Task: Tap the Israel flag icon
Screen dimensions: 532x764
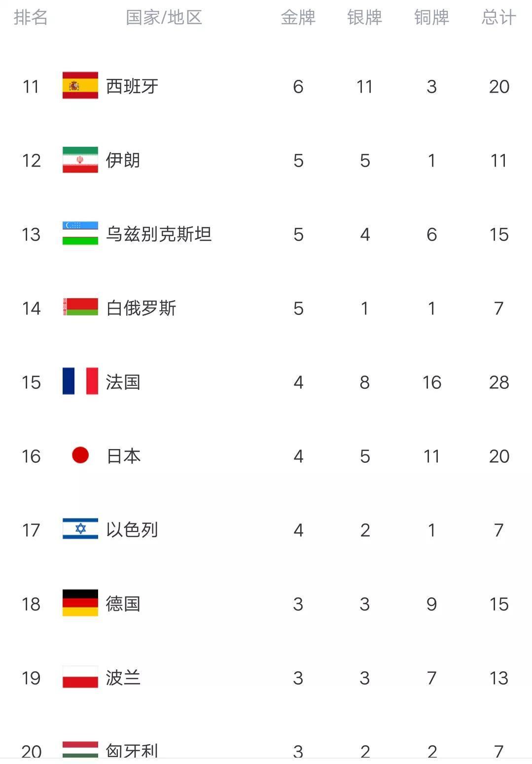Action: tap(80, 529)
